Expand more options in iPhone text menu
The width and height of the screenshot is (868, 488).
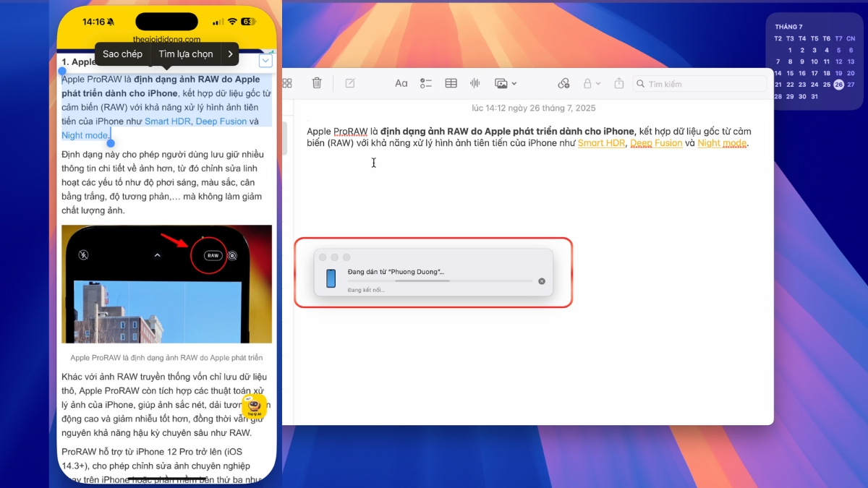[x=230, y=54]
